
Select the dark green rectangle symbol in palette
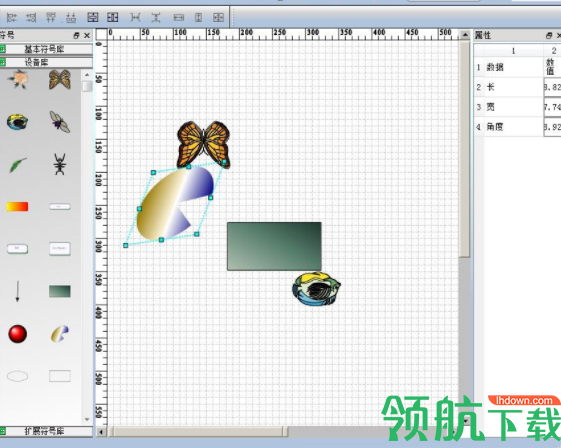click(60, 291)
